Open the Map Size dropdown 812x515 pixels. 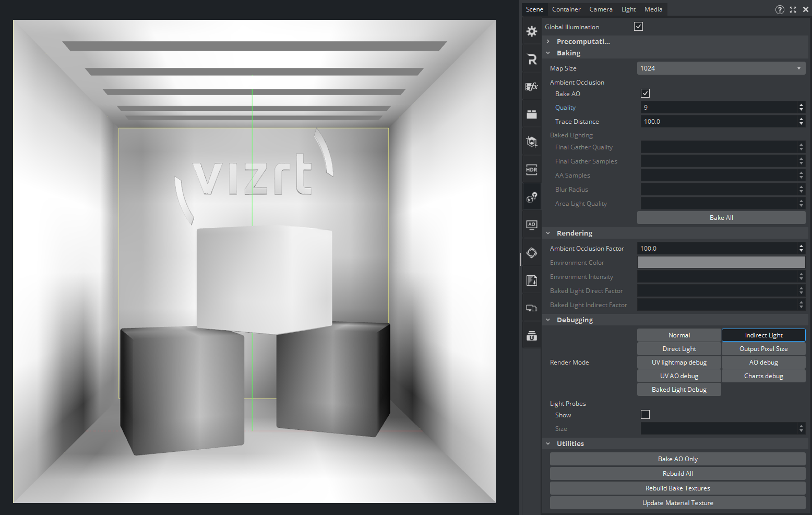721,68
